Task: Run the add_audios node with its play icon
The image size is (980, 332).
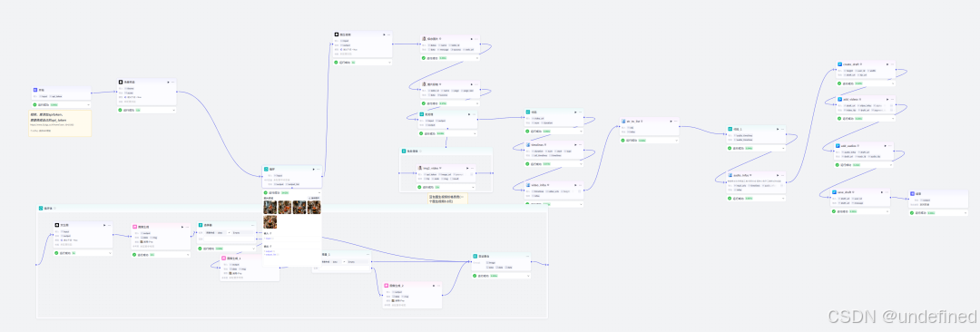Action: click(x=884, y=145)
